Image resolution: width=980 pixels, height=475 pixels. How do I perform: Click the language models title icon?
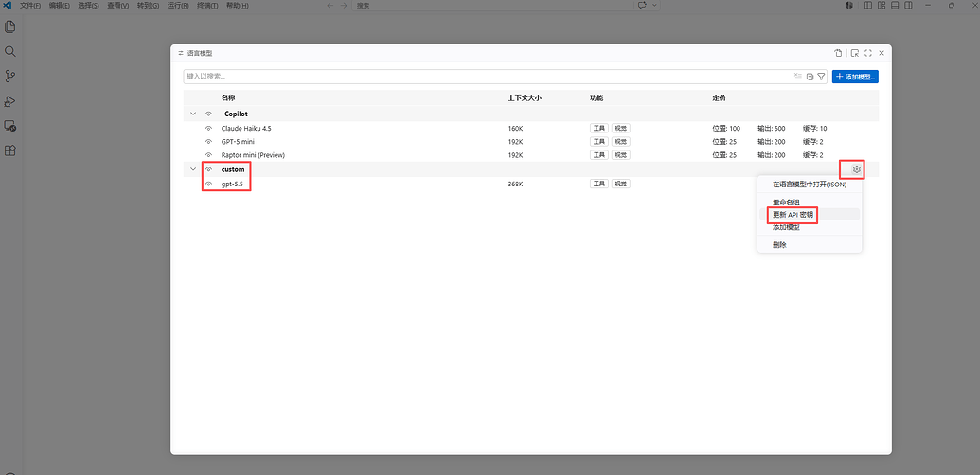coord(181,53)
